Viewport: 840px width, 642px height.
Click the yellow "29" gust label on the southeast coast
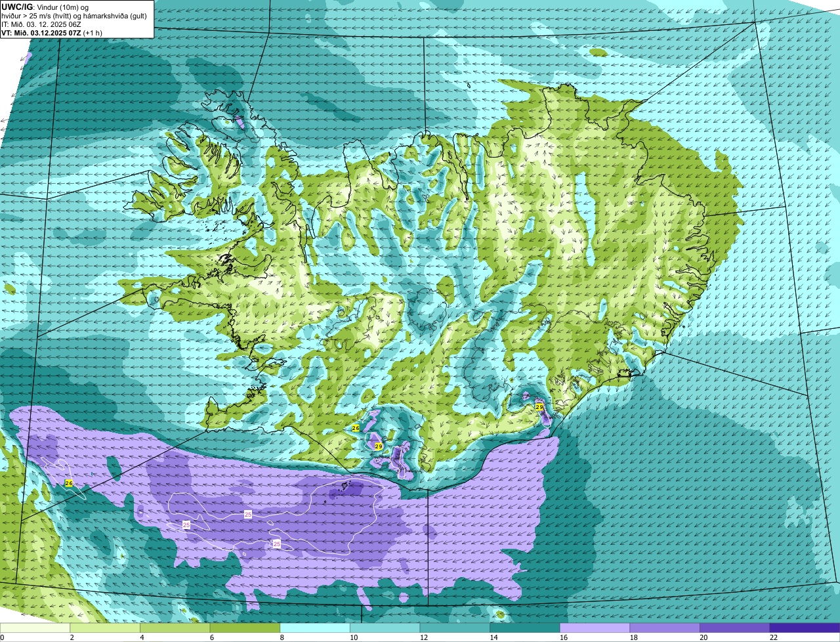point(539,407)
